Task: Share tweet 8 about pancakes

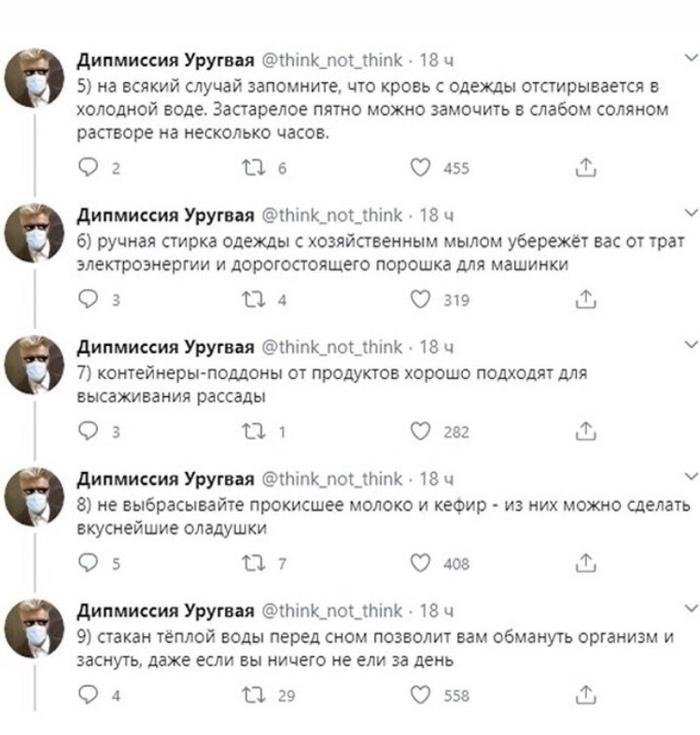Action: point(586,562)
